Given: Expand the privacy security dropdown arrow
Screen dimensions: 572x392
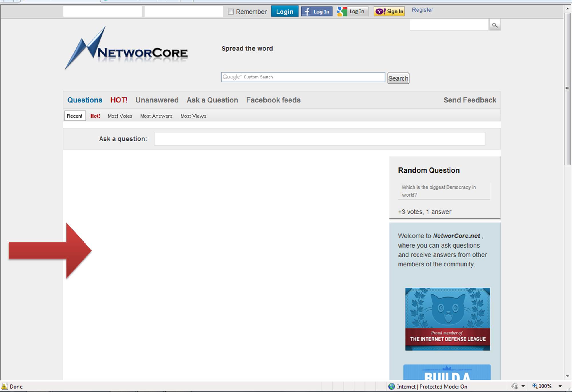Looking at the screenshot, I should [x=523, y=386].
